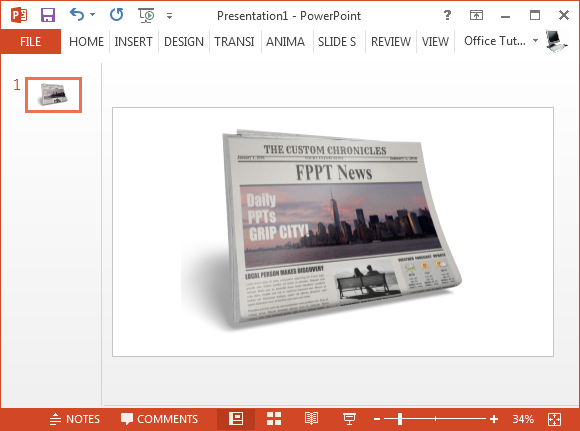Minimize the PowerPoint window
This screenshot has width=580, height=431.
click(505, 16)
